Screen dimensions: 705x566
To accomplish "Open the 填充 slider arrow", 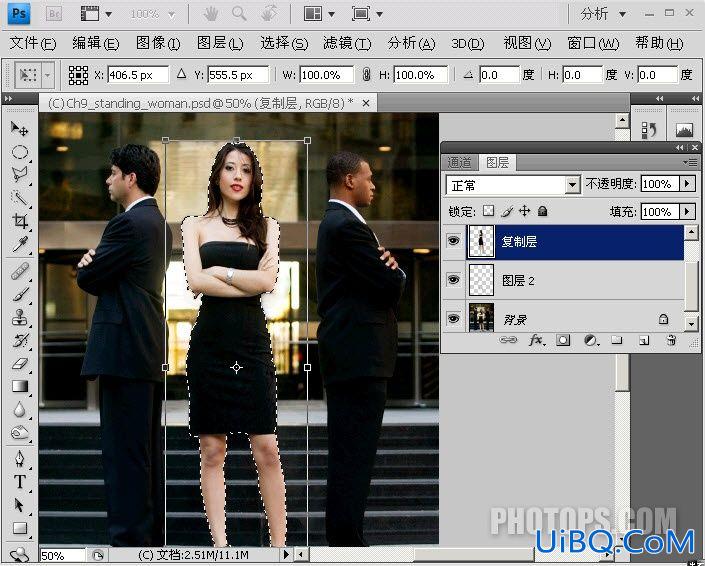I will 687,211.
